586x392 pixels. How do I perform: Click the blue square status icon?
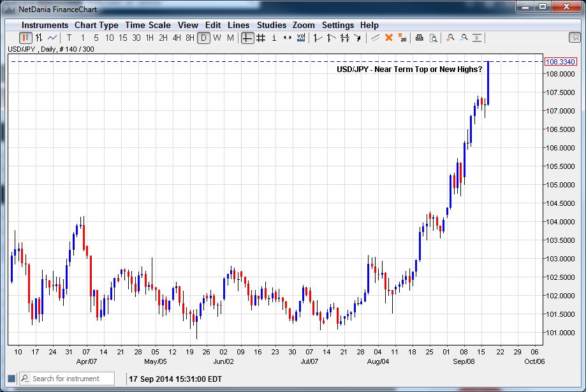tap(11, 379)
